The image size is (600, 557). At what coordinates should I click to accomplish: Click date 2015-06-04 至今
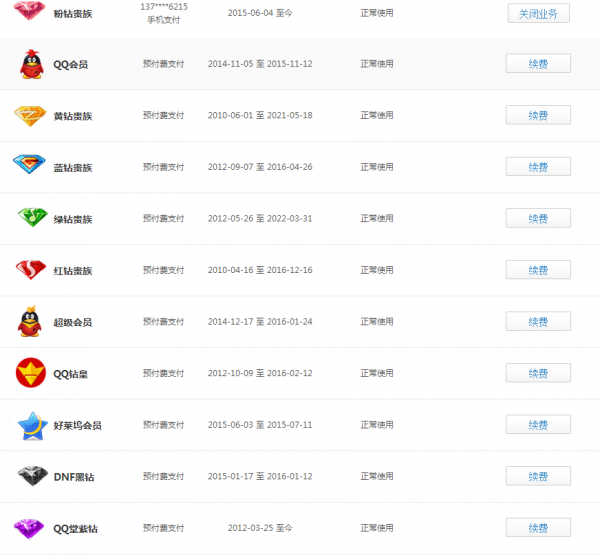pos(260,13)
